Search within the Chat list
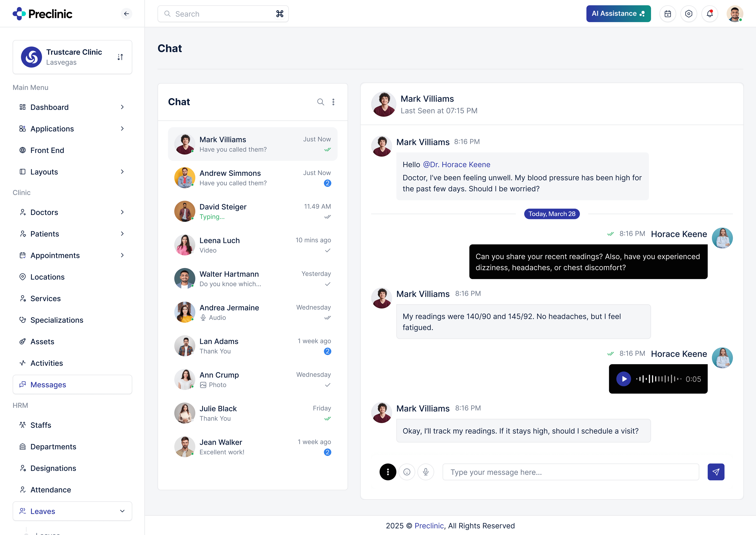This screenshot has width=756, height=535. tap(320, 102)
